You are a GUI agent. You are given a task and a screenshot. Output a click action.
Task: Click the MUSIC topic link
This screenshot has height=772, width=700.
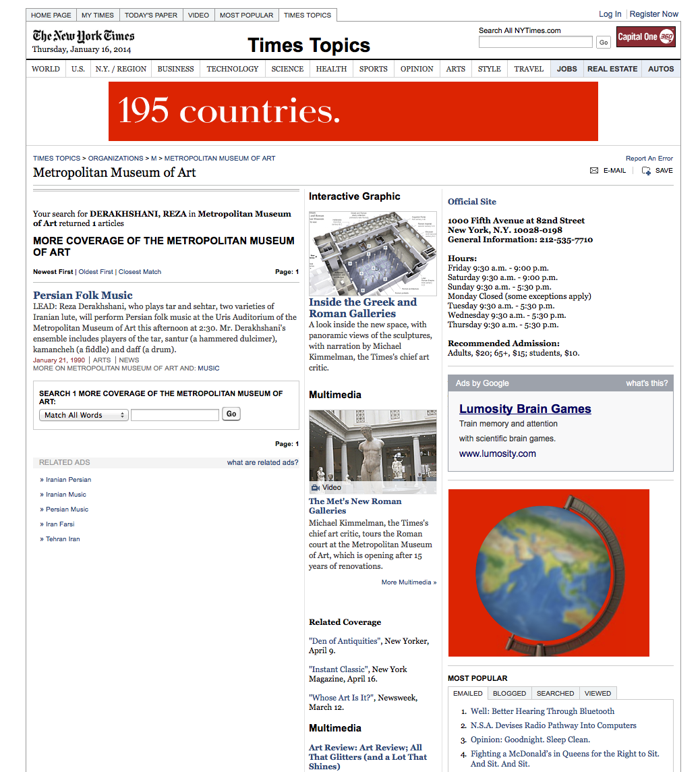[208, 368]
